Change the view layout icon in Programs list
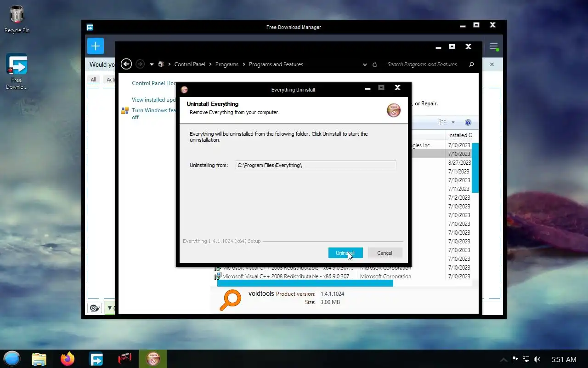This screenshot has height=368, width=588. [442, 122]
